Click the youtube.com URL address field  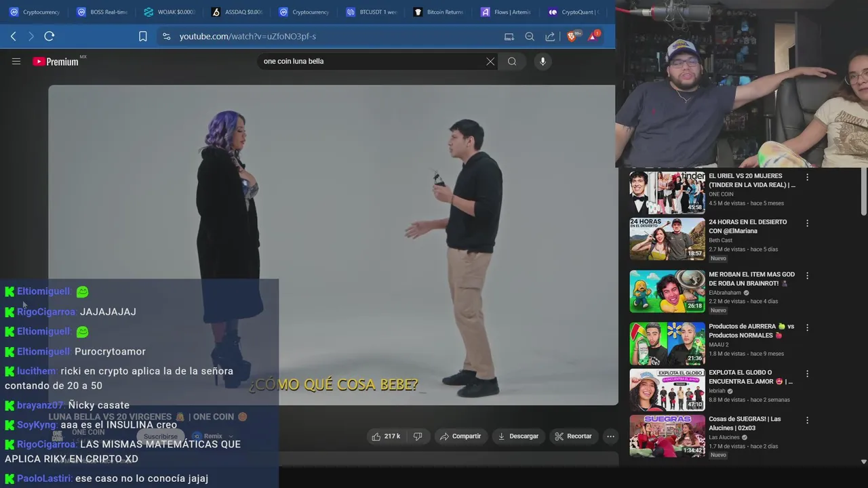point(248,37)
